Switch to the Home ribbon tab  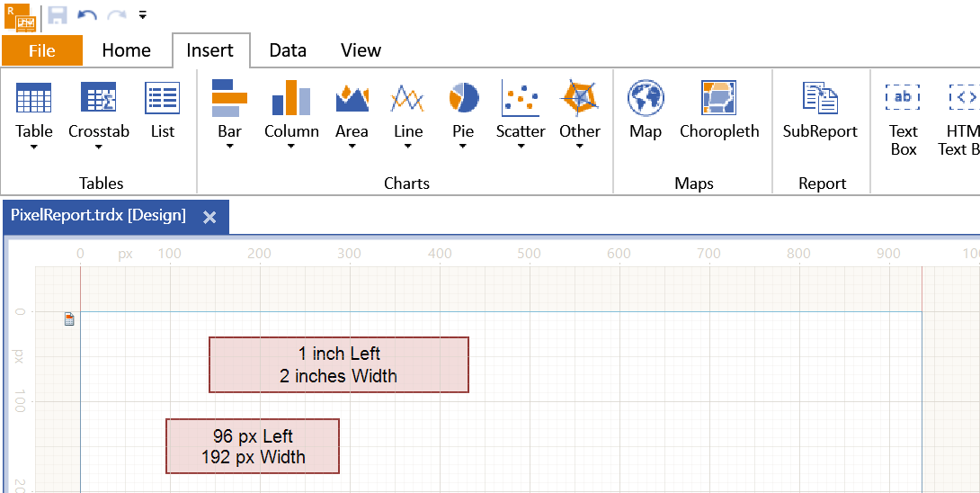coord(126,50)
